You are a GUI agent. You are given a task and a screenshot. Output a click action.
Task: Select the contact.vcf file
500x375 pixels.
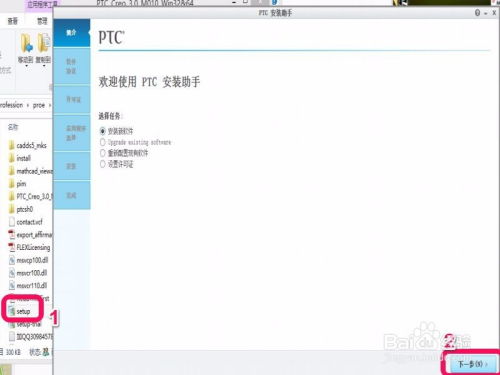26,222
